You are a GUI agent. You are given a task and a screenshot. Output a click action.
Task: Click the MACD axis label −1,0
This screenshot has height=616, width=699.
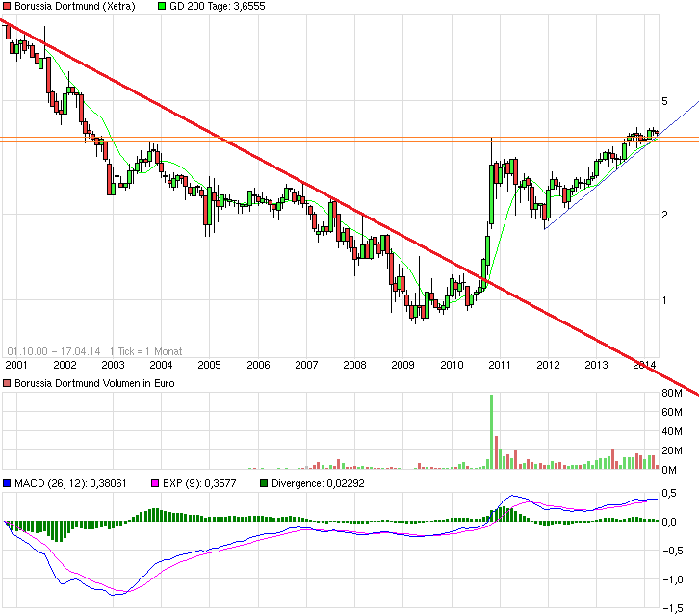[672, 579]
